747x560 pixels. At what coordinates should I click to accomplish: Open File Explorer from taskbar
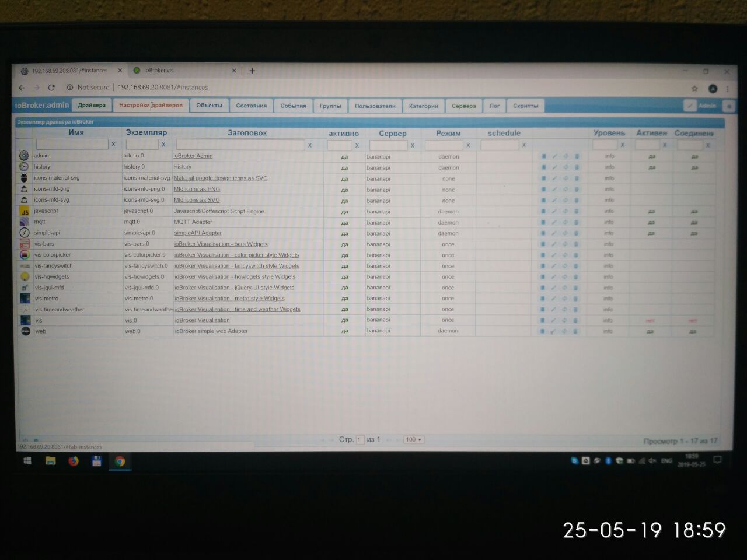click(50, 461)
